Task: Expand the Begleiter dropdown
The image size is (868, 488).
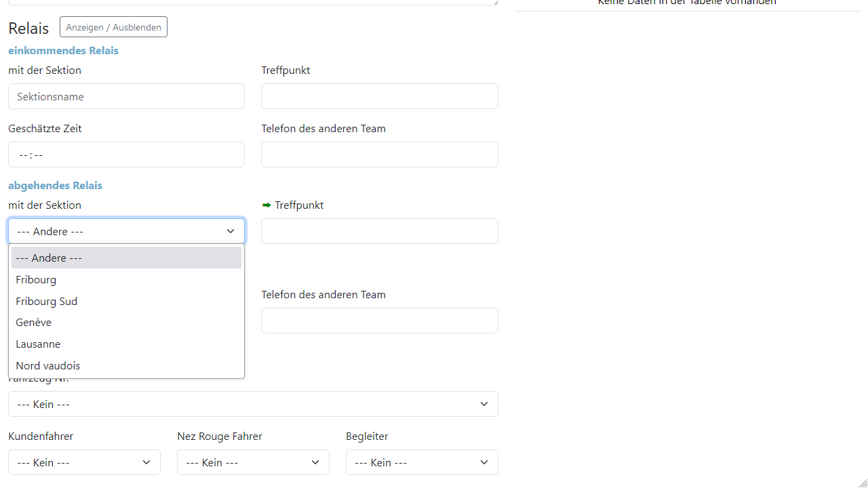Action: pos(422,462)
